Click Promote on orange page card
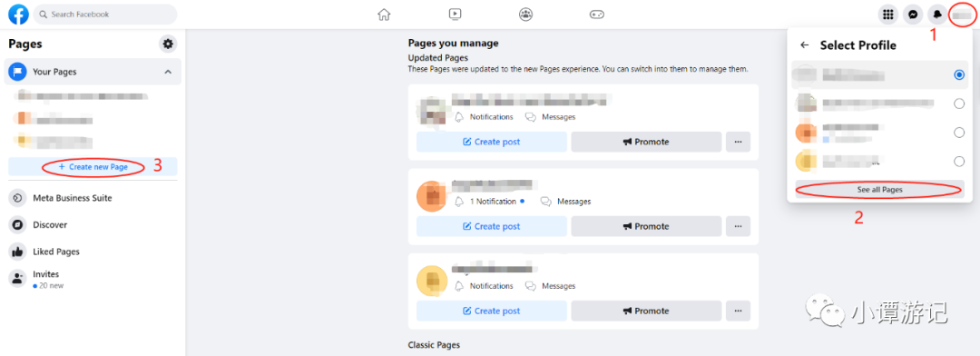This screenshot has width=980, height=356. point(646,226)
